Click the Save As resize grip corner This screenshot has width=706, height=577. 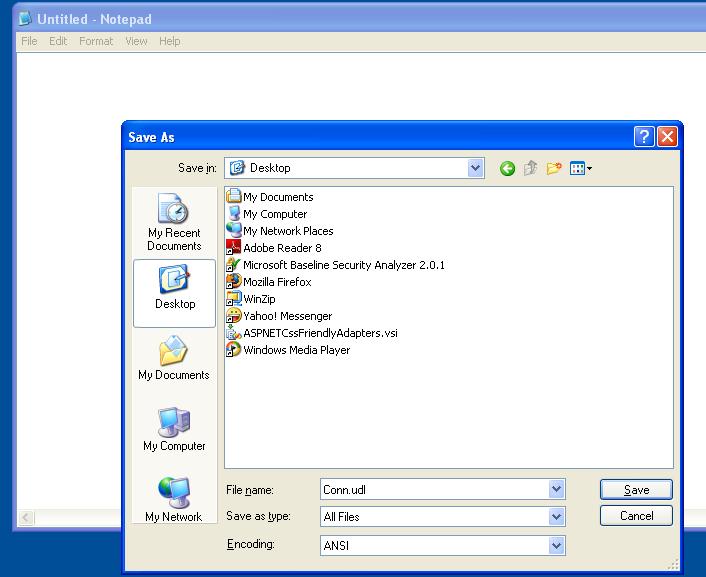tap(673, 565)
